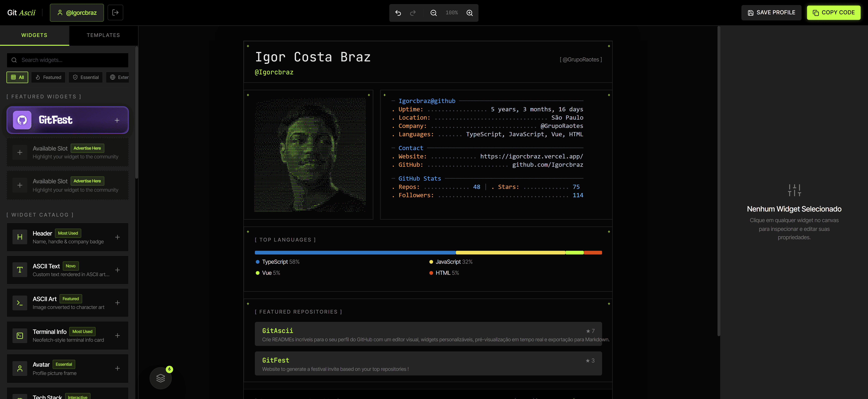Click the website URL igorcbraz.vercel.app
868x399 pixels.
click(531, 156)
